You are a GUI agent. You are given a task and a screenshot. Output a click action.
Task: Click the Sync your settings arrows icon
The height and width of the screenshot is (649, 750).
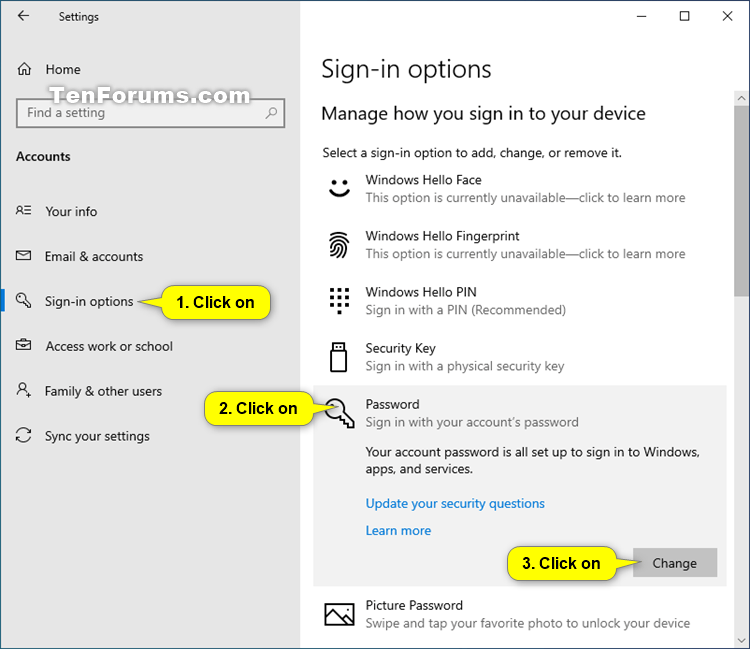tap(23, 435)
